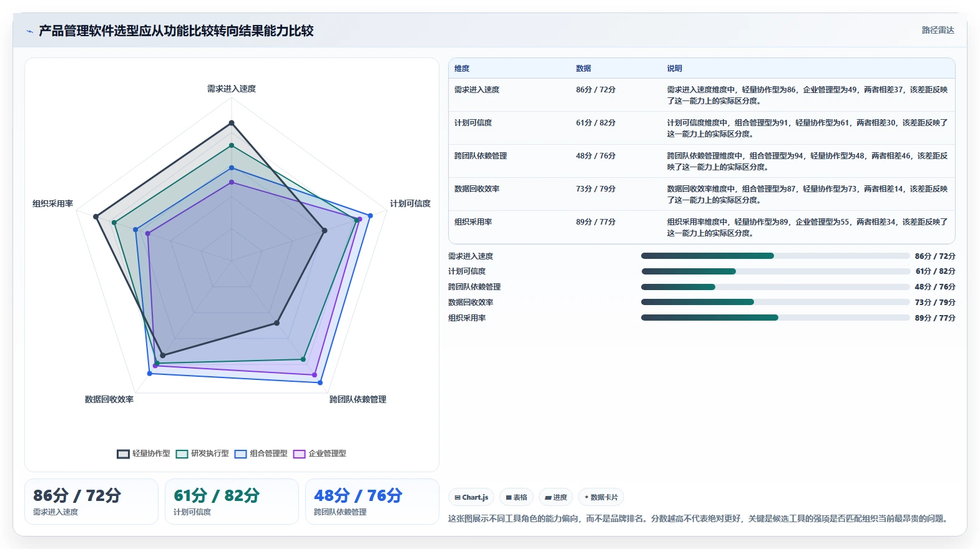The height and width of the screenshot is (549, 980).
Task: Select the 表格 tag chip
Action: (516, 497)
